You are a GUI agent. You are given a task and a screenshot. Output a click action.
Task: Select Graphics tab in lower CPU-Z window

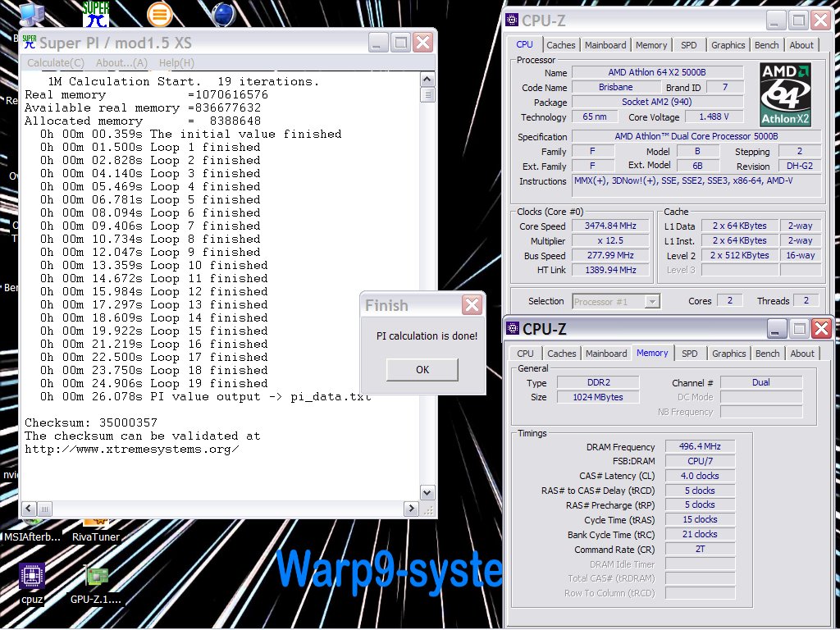[729, 354]
